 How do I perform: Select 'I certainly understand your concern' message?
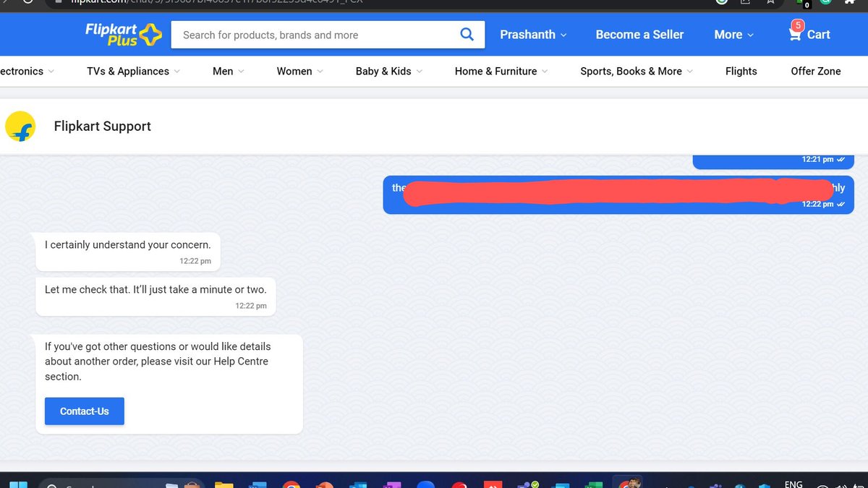[x=128, y=252]
